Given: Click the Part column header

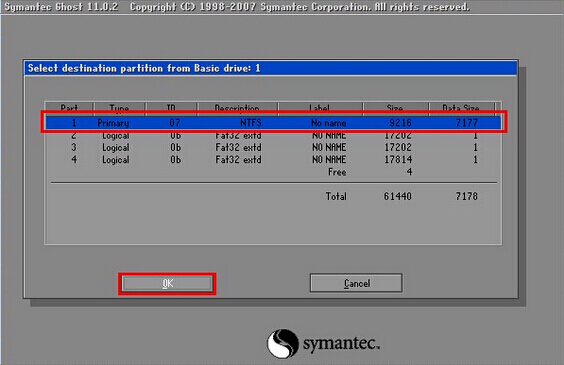Looking at the screenshot, I should tap(69, 108).
